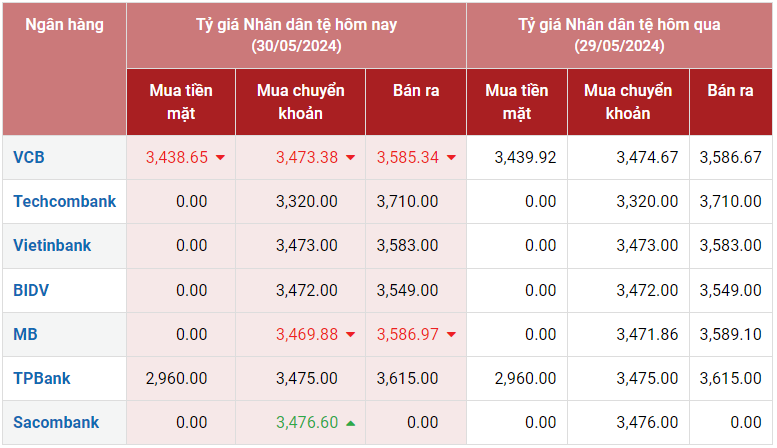Click red down arrow beside VCB 3,473.38
The image size is (777, 448).
click(351, 158)
